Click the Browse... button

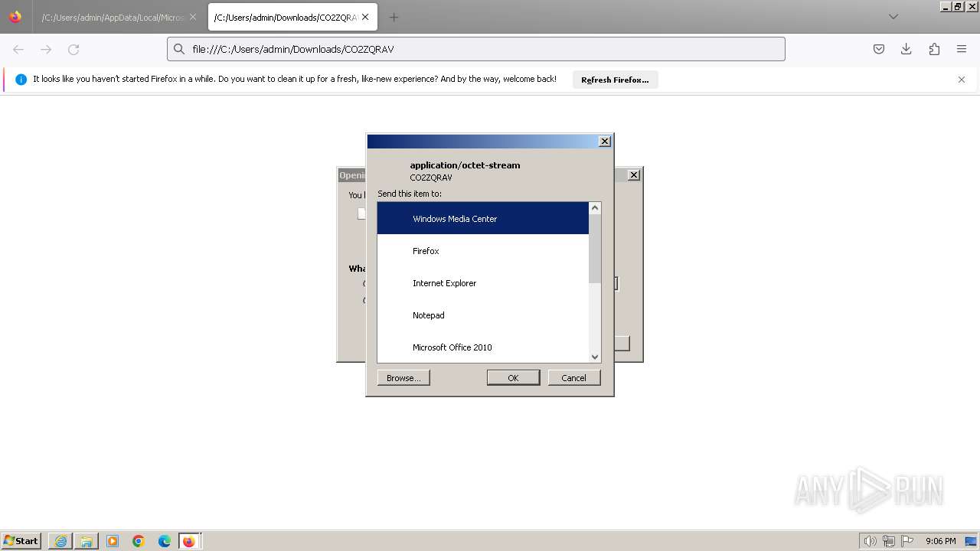403,377
